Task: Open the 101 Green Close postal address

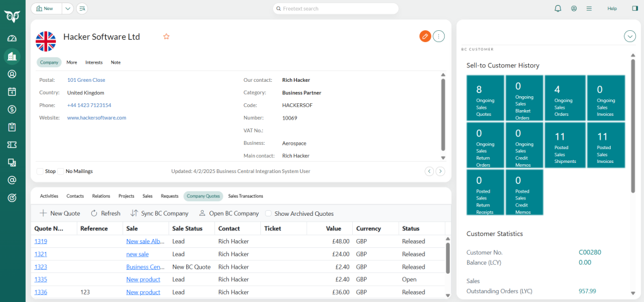Action: tap(86, 80)
